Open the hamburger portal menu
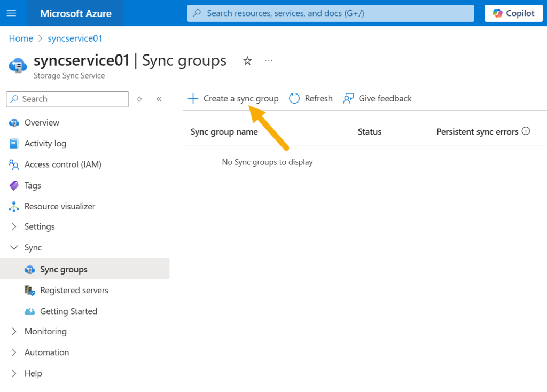The height and width of the screenshot is (392, 547). (12, 13)
